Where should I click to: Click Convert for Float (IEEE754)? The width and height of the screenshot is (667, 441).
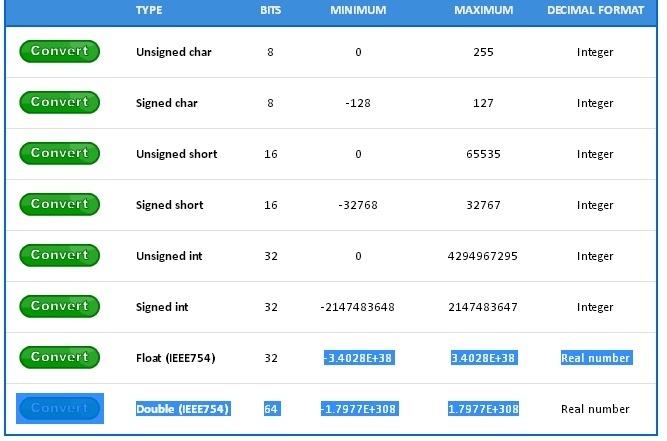[x=59, y=357]
